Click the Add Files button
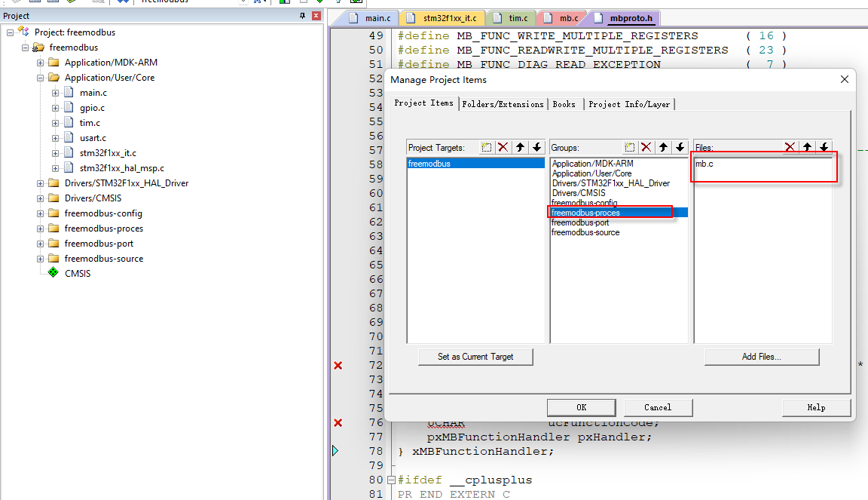 (x=762, y=356)
